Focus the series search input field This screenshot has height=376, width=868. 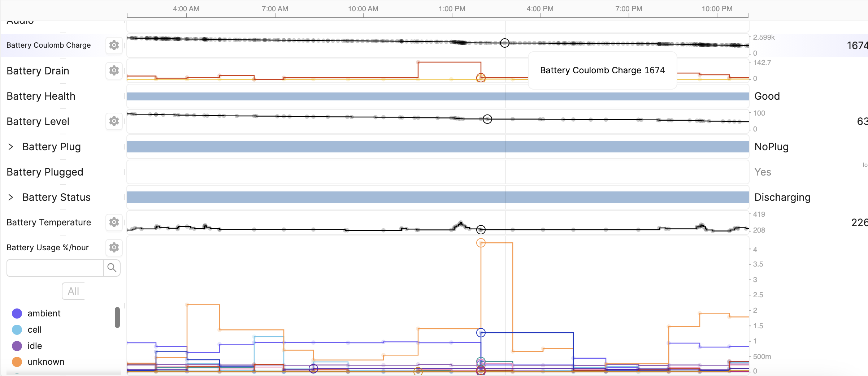pos(55,268)
